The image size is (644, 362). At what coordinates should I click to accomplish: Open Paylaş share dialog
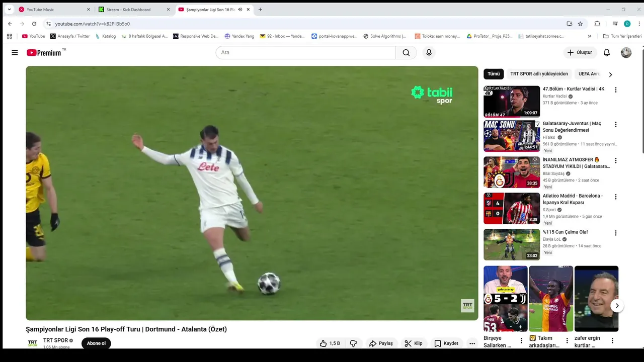(381, 343)
